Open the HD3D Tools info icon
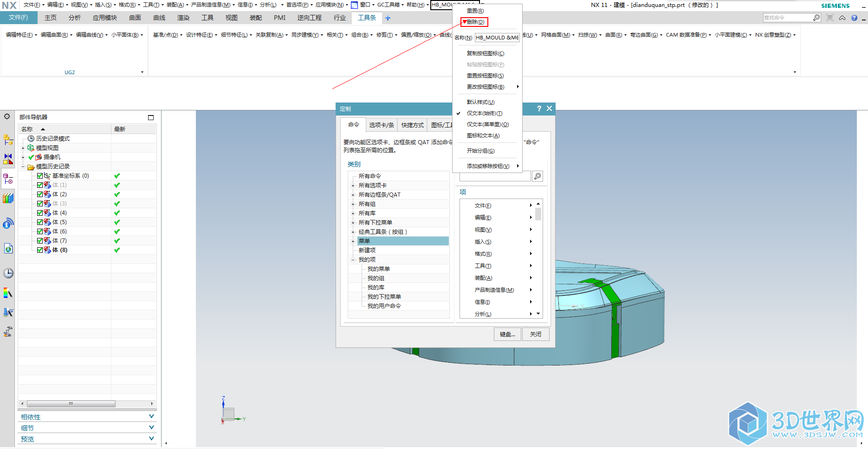Image resolution: width=868 pixels, height=449 pixels. pos(8,224)
